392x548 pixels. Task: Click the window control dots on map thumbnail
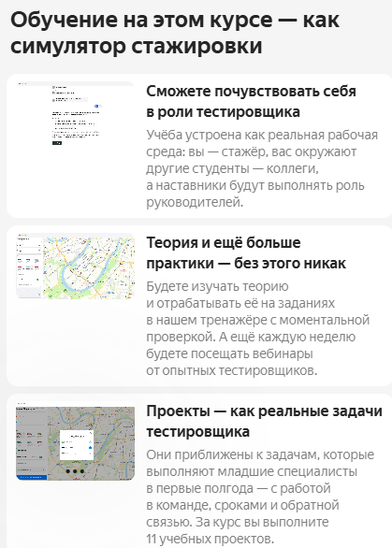pyautogui.click(x=22, y=236)
